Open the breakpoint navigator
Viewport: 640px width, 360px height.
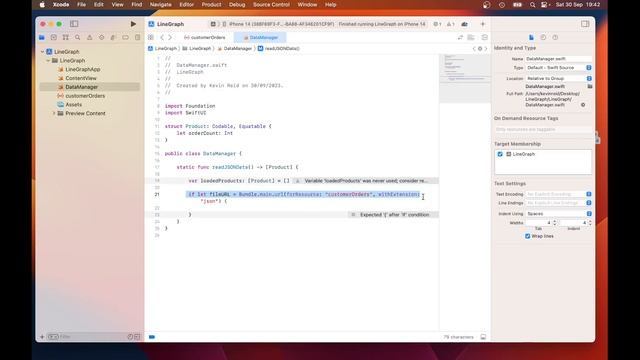pyautogui.click(x=125, y=38)
